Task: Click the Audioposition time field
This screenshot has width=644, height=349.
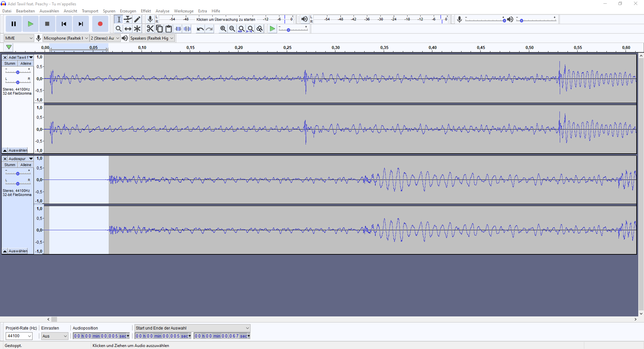Action: click(x=101, y=336)
